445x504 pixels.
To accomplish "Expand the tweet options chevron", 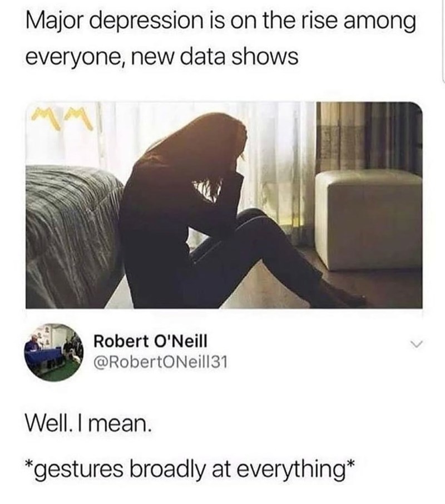I will [x=416, y=344].
